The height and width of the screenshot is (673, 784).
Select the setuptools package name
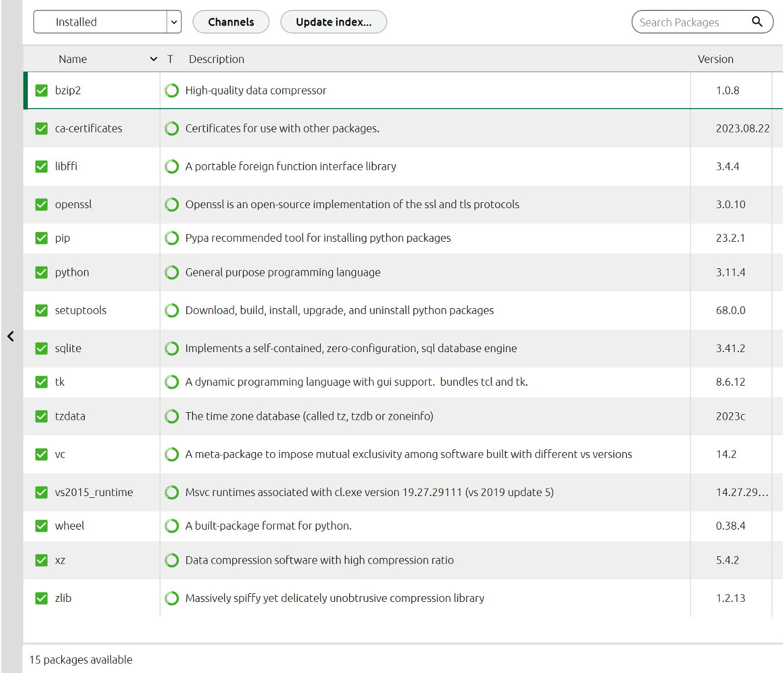point(81,310)
